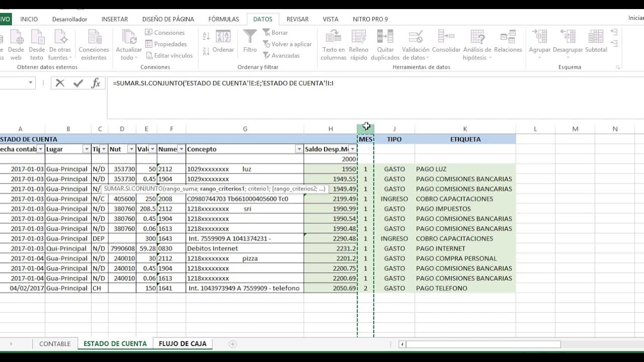Click Relleno rápido icon
644x362 pixels.
pyautogui.click(x=359, y=45)
